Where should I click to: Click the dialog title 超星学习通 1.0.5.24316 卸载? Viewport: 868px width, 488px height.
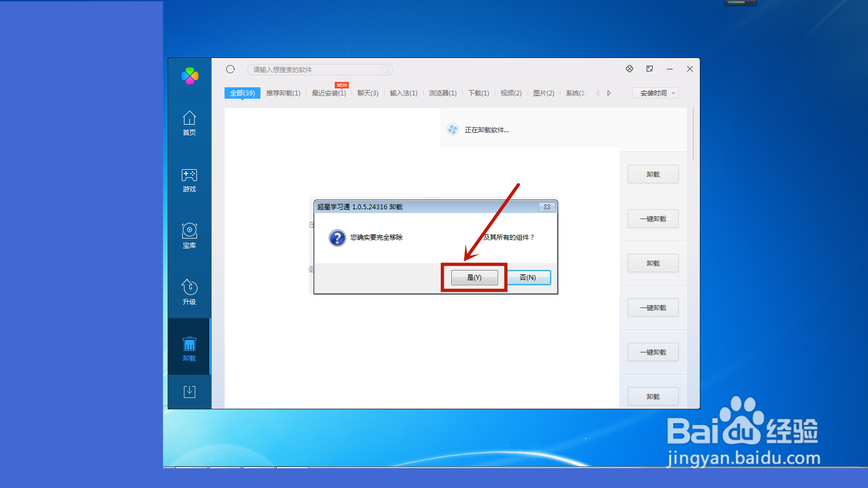click(x=360, y=207)
